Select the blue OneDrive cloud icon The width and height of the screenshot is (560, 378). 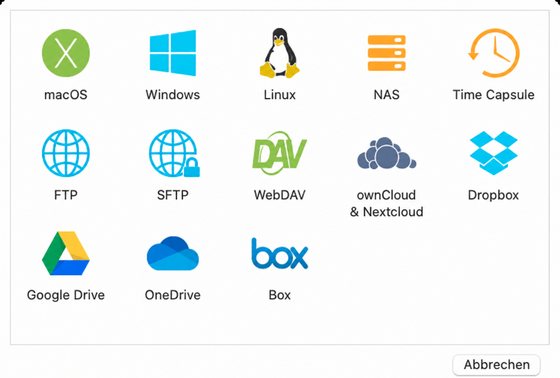click(x=173, y=253)
